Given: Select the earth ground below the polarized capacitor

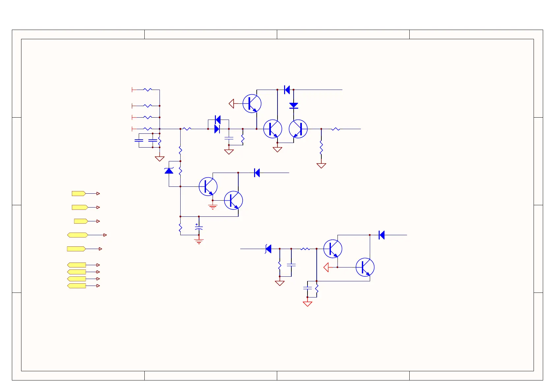Looking at the screenshot, I should point(199,241).
